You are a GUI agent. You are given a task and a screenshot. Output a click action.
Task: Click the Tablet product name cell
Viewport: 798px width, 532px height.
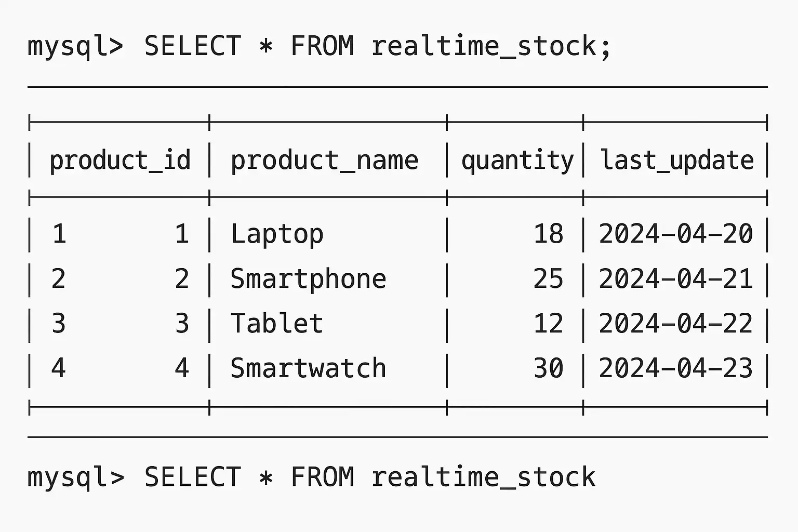point(277,324)
